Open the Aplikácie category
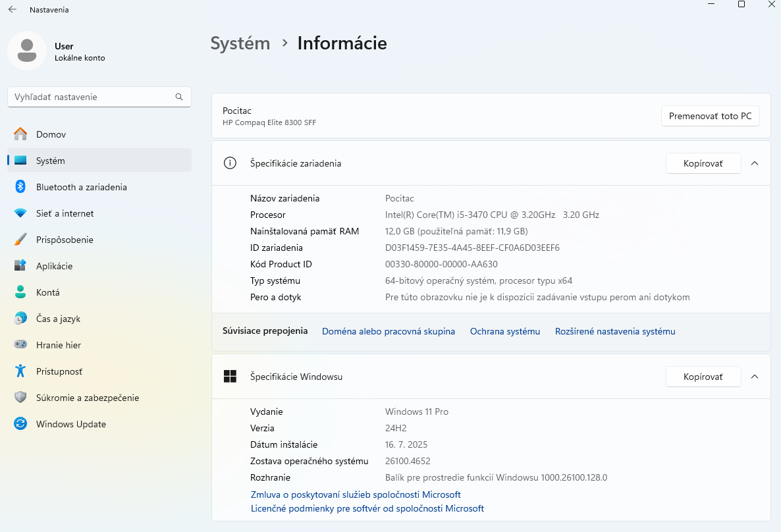Image resolution: width=781 pixels, height=532 pixels. 99,266
